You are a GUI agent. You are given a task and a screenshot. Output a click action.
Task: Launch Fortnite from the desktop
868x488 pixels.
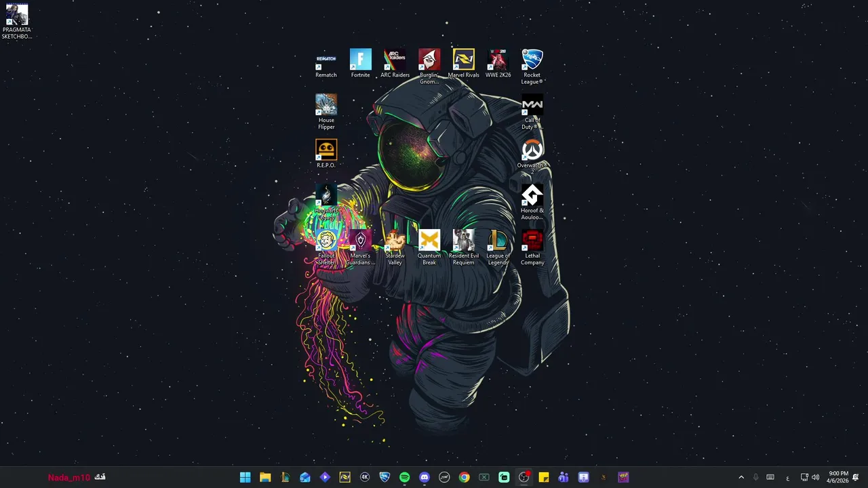click(361, 64)
